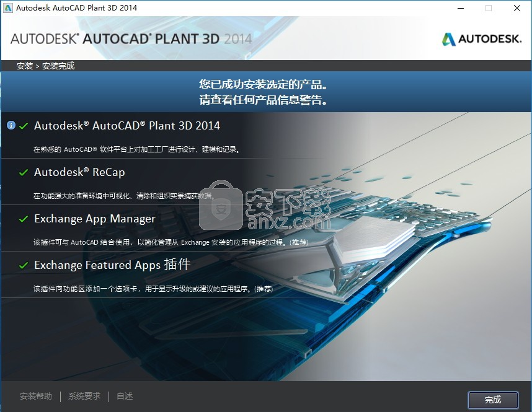Click the Featured Apps description 该插件向功能区
532x412 pixels.
(x=153, y=289)
